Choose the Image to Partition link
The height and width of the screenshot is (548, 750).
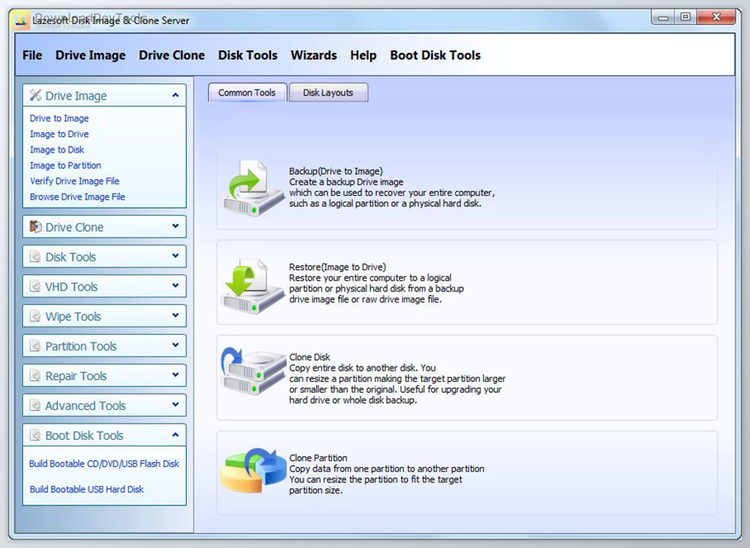pos(65,165)
